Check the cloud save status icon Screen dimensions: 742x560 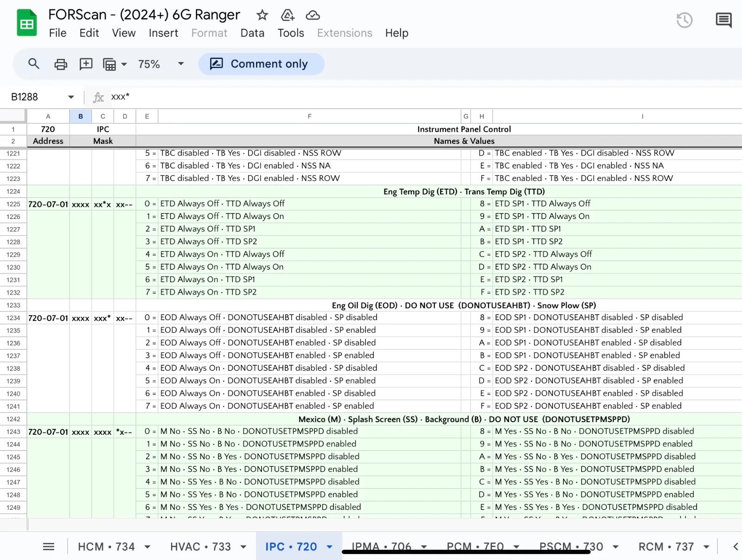(313, 15)
